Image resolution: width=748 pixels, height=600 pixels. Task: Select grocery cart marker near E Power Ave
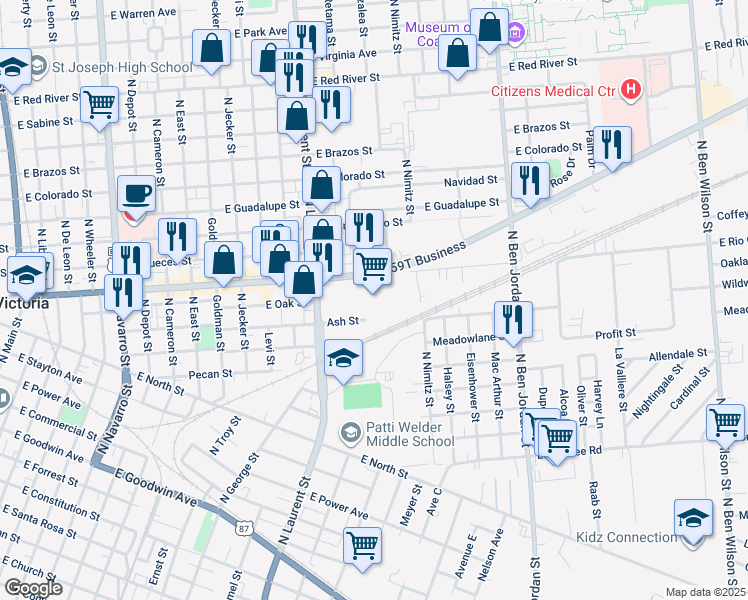362,545
